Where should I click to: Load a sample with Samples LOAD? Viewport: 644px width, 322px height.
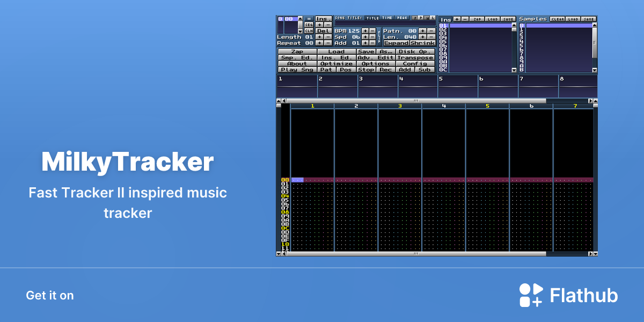coord(573,19)
